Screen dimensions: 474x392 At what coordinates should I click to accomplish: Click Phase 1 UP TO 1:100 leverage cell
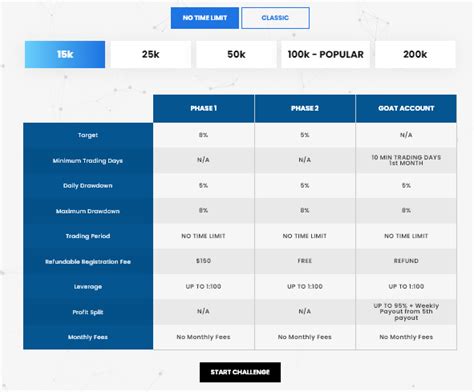[x=203, y=286]
